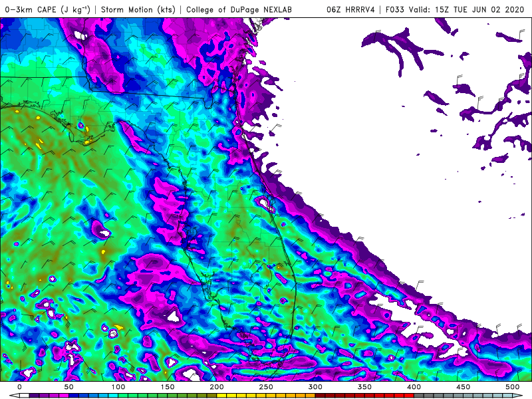Click the colorbar label '200'
Image resolution: width=532 pixels, height=399 pixels.
coord(217,387)
